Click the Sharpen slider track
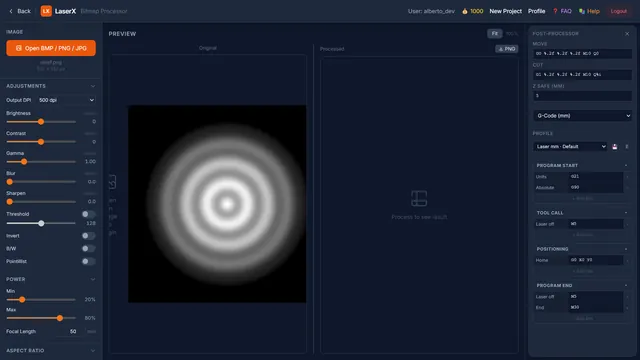Image resolution: width=640 pixels, height=360 pixels. coord(41,202)
